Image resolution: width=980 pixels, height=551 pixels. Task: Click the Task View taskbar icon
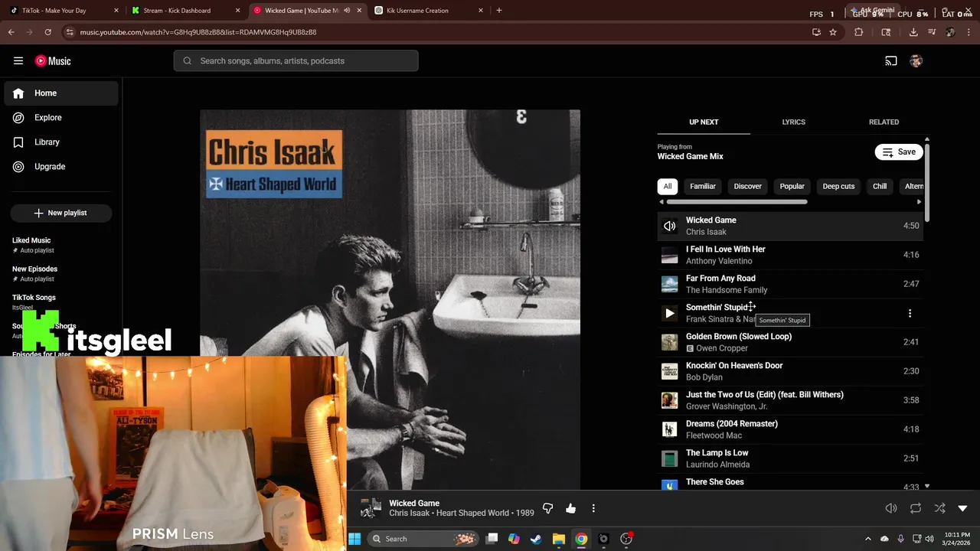(x=492, y=539)
